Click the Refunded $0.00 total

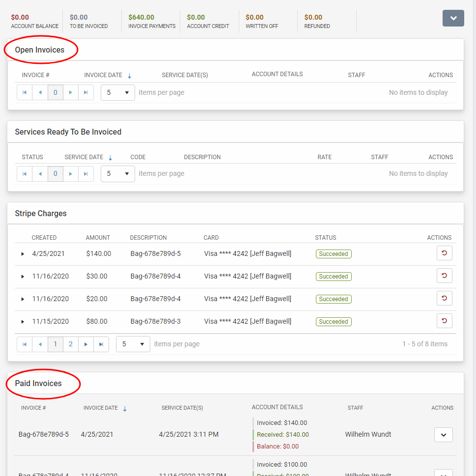tap(313, 17)
